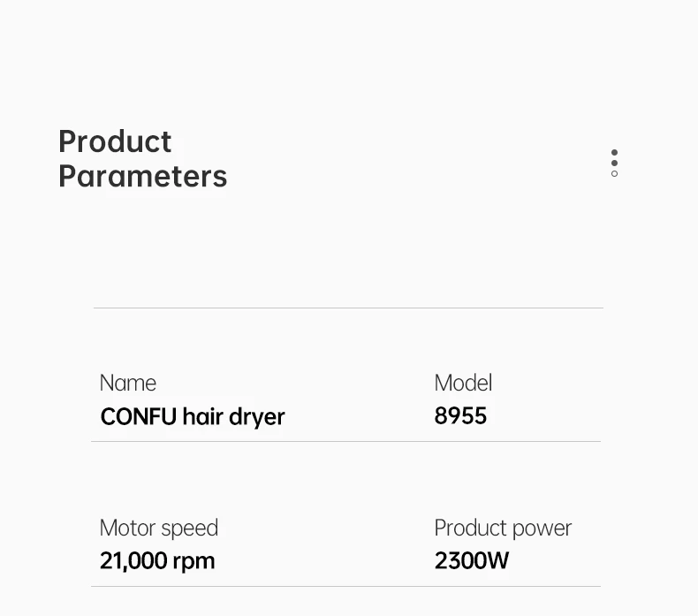Select the "Motor speed" label
Image resolution: width=698 pixels, height=616 pixels.
(158, 528)
